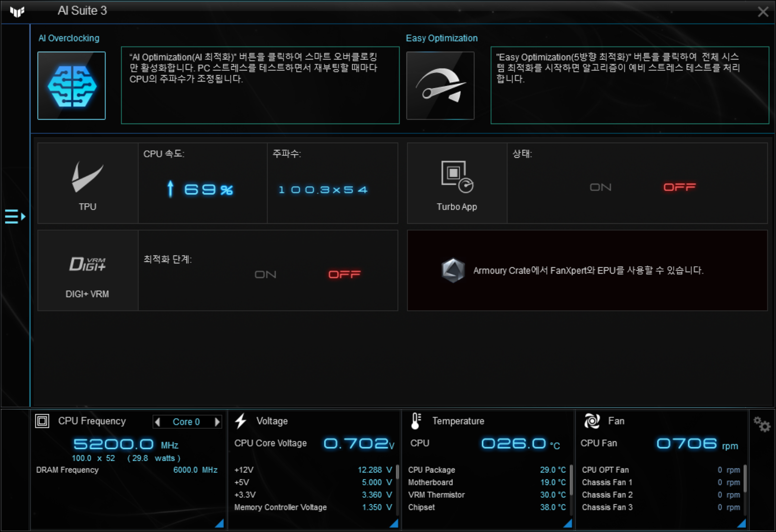Click the CPU Package temperature row

coord(487,470)
